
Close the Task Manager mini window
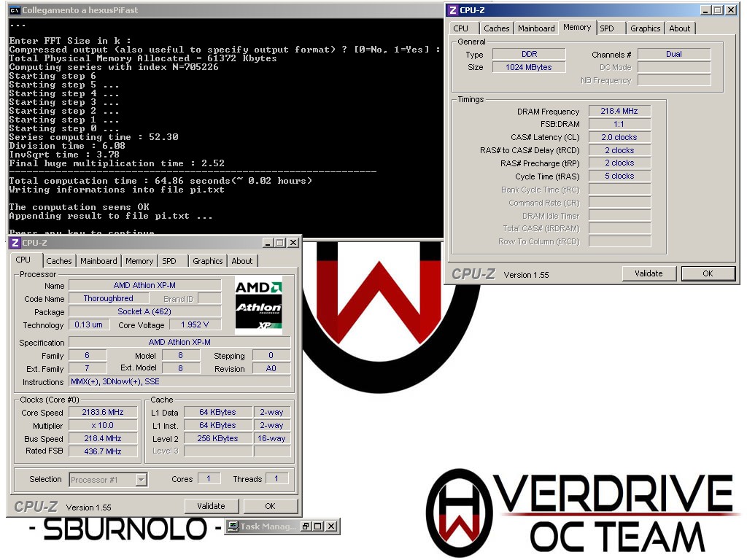click(331, 526)
